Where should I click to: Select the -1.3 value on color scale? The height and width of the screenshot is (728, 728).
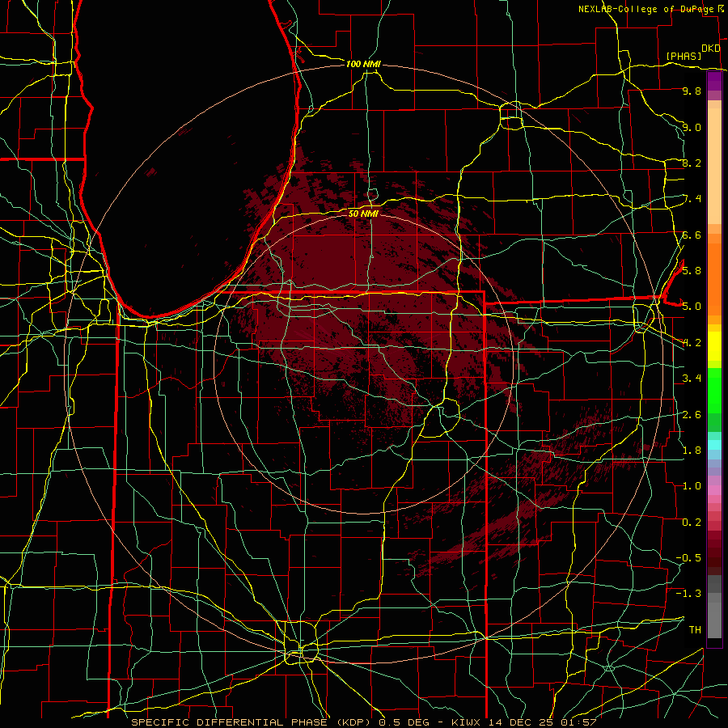coord(688,594)
